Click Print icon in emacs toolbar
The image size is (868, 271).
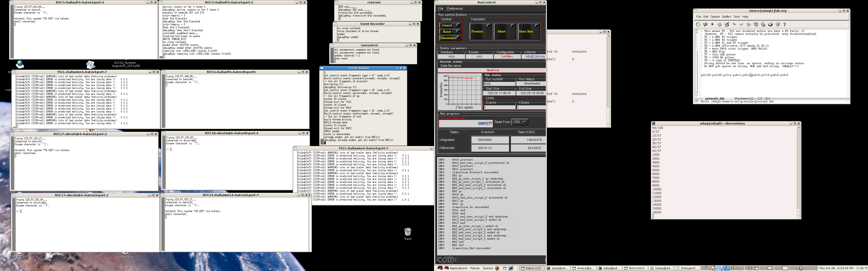tap(770, 25)
